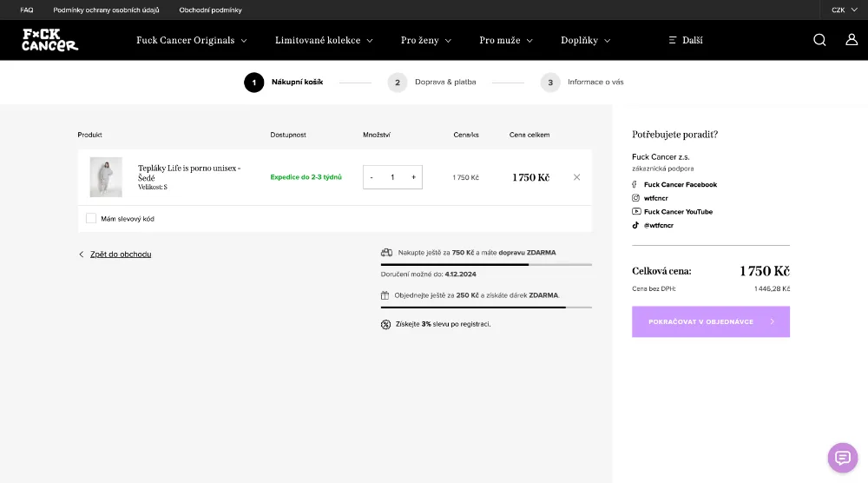Open the chat support bubble
Screen dimensions: 868x483
coord(843,458)
